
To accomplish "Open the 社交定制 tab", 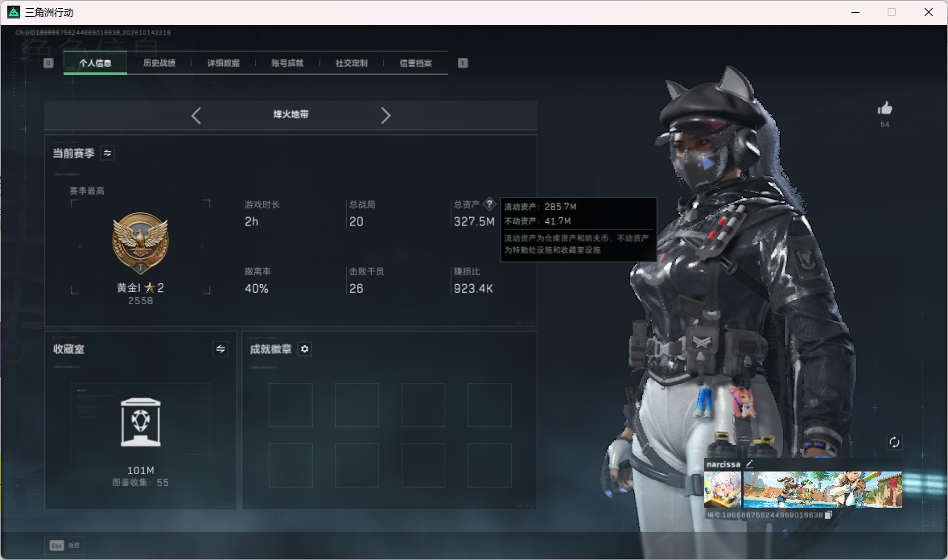I will point(351,63).
